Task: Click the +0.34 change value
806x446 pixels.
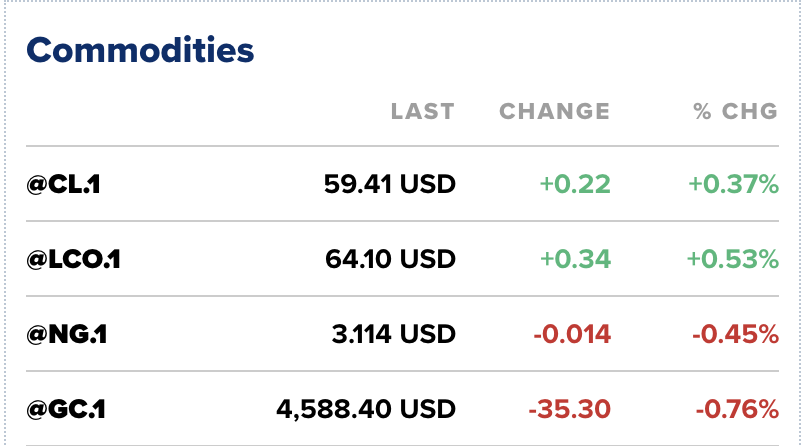Action: point(575,259)
